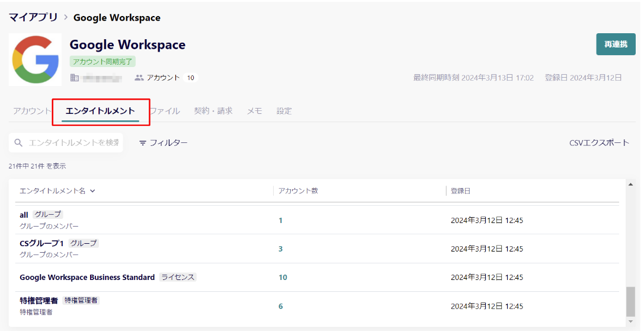
Task: Click the グループ tag next to all
Action: click(x=47, y=214)
